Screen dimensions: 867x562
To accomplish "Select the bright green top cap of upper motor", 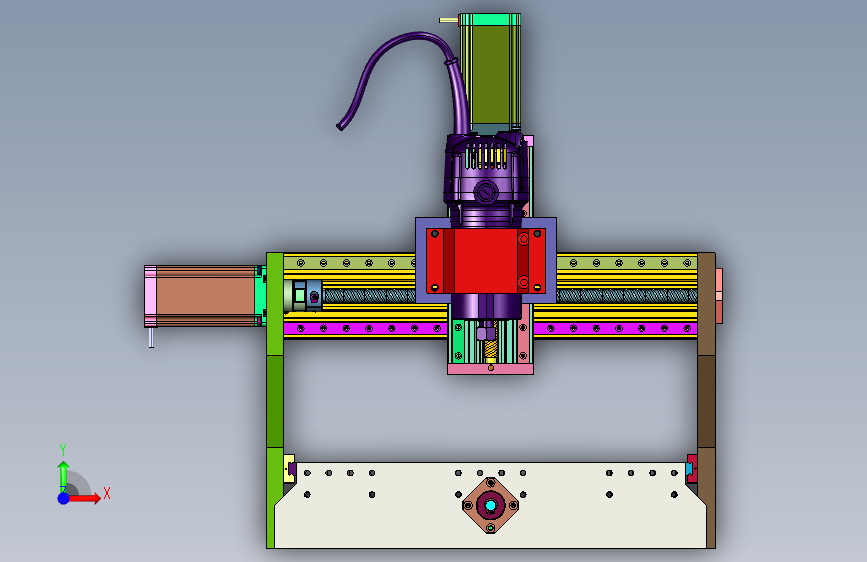I will 490,19.
